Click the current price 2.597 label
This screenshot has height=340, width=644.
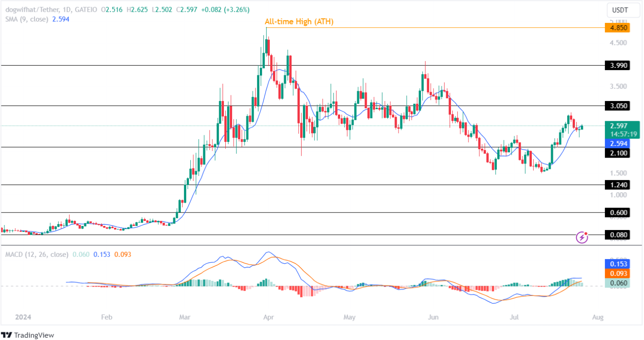click(x=620, y=126)
